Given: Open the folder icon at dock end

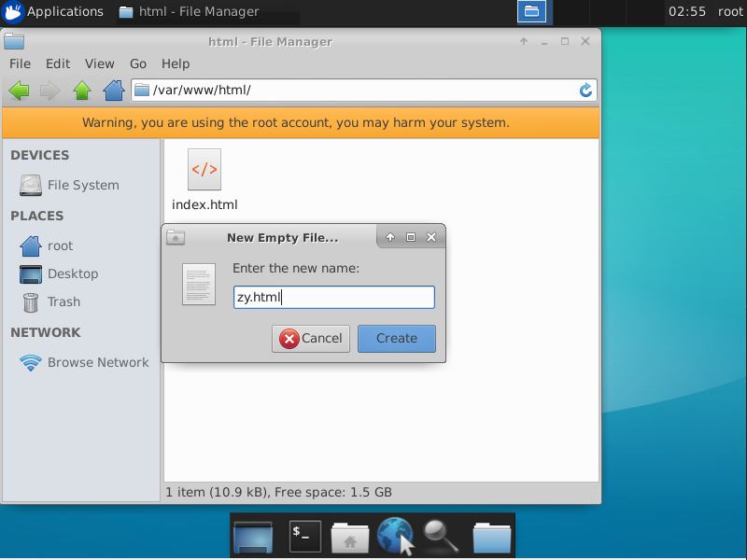Looking at the screenshot, I should tap(492, 538).
